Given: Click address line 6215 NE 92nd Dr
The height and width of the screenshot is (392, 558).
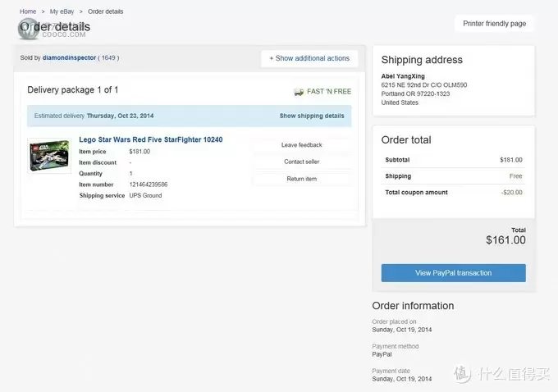Looking at the screenshot, I should tap(424, 84).
